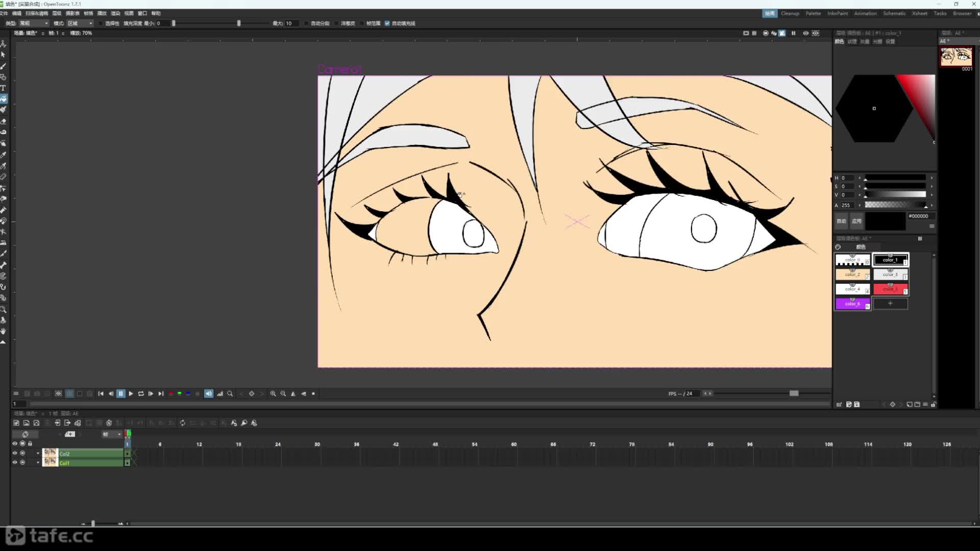Click the new Toonz raster level icon

click(16, 423)
